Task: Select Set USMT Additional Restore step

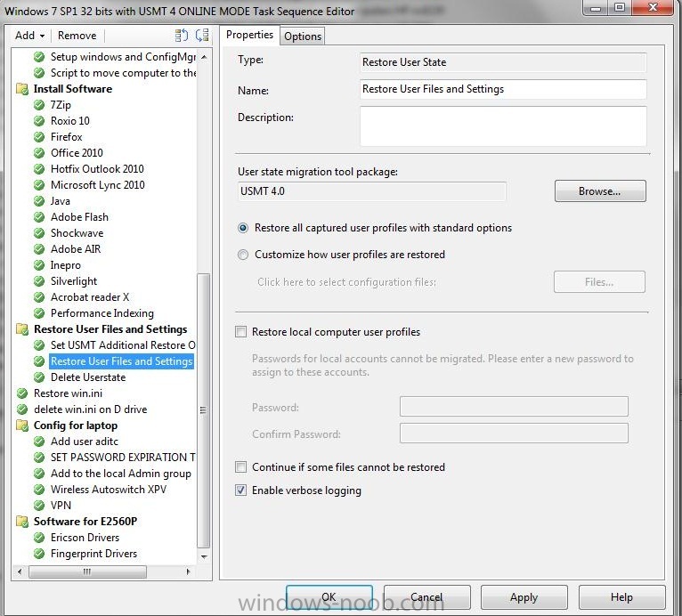Action: (x=123, y=345)
